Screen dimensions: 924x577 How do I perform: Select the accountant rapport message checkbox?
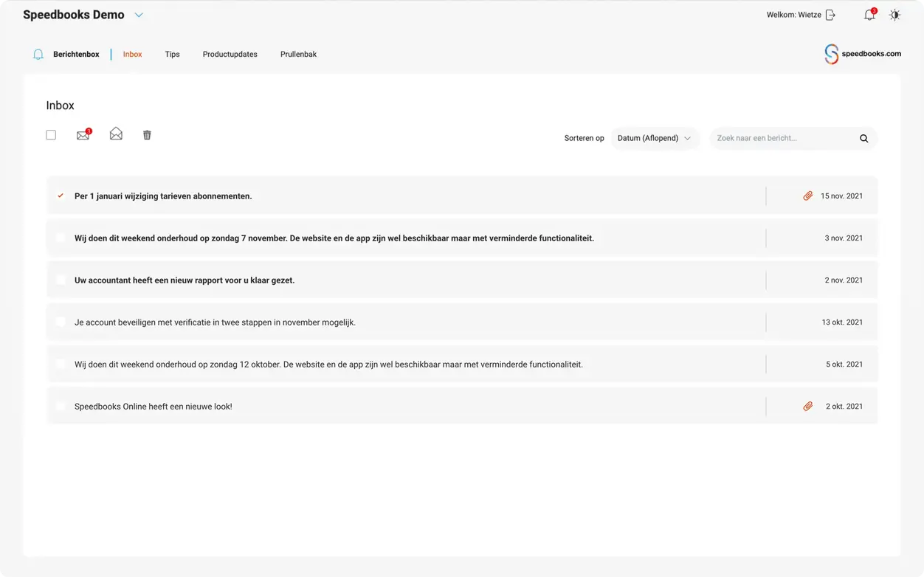(61, 280)
